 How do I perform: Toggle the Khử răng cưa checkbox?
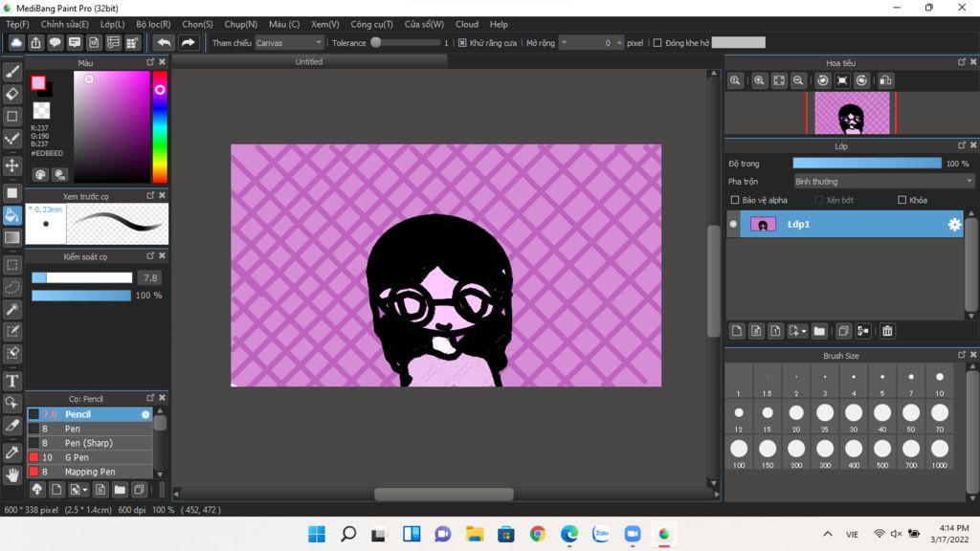[462, 43]
